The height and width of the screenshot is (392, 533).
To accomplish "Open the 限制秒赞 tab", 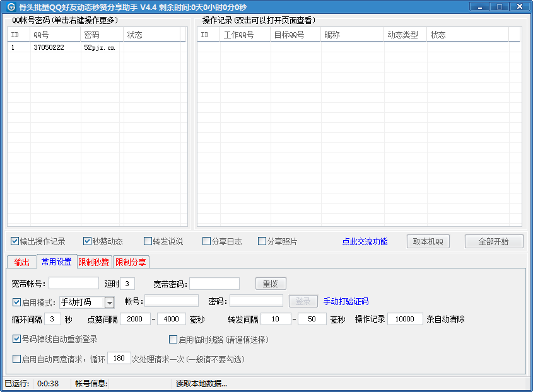I will [93, 262].
